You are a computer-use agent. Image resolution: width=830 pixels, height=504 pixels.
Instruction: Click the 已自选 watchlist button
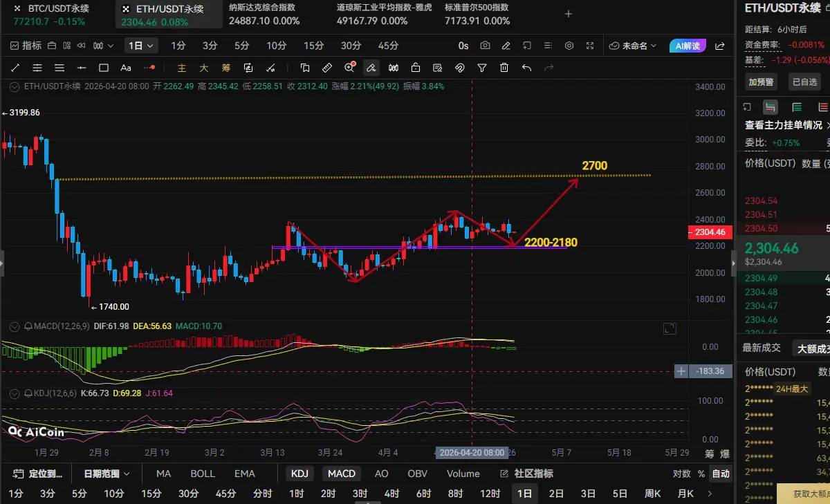pos(804,82)
